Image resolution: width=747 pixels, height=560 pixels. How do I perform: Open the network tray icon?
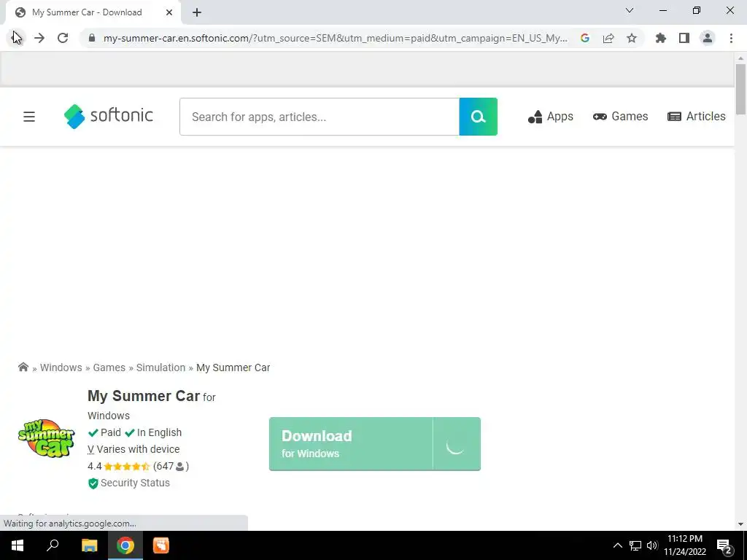(x=635, y=545)
